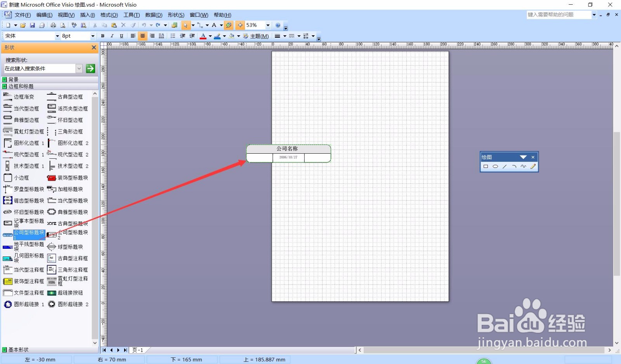Open the New drawing dropdown arrow
This screenshot has height=364, width=621.
(x=16, y=25)
